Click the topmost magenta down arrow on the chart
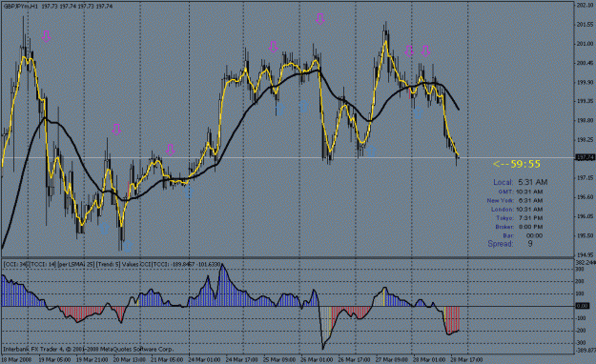 coord(320,19)
